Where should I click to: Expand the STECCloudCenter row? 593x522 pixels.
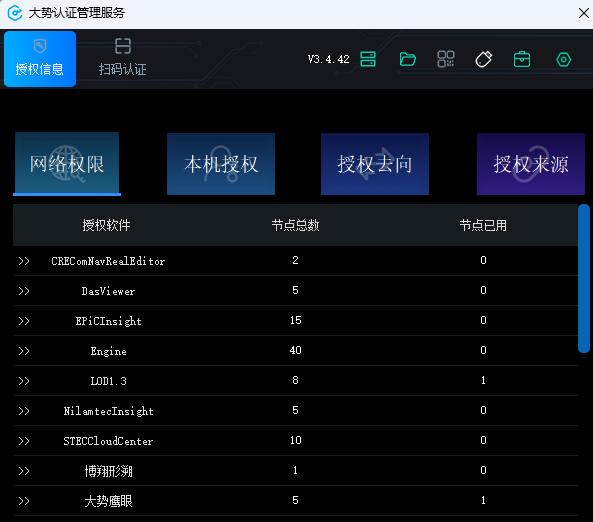pos(24,441)
